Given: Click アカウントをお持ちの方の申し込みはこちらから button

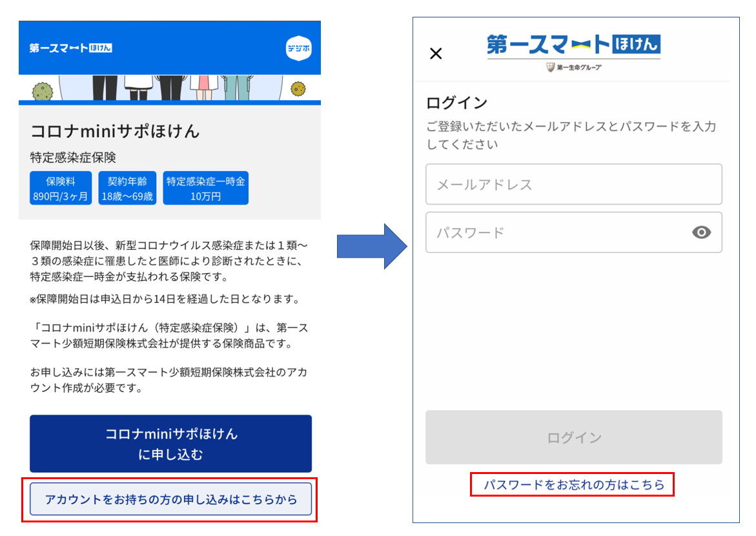Looking at the screenshot, I should [x=170, y=499].
